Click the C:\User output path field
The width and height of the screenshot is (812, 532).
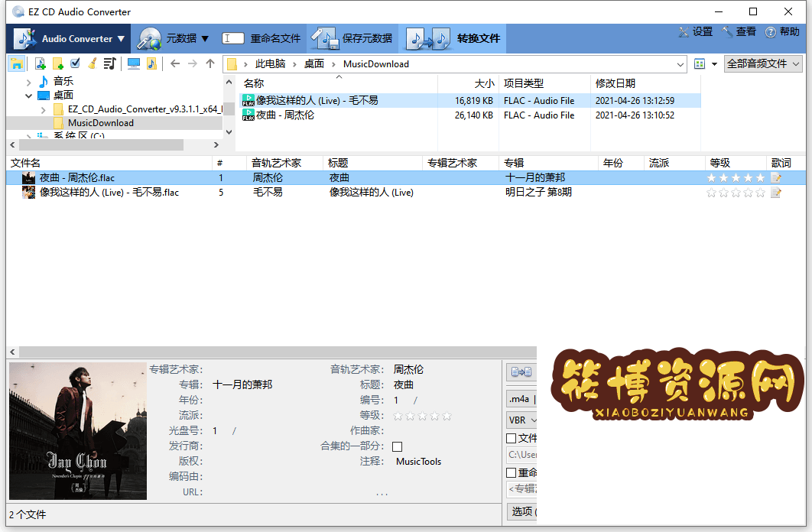522,455
